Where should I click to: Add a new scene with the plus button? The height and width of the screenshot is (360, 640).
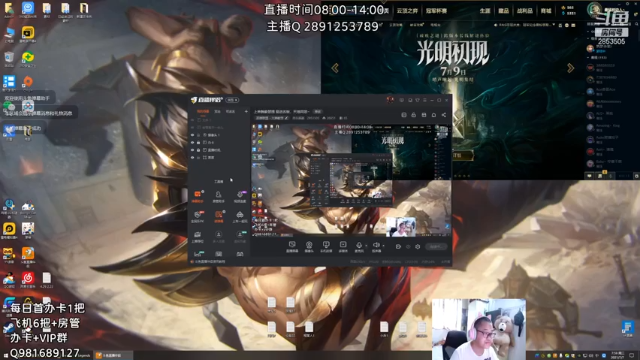tap(246, 111)
